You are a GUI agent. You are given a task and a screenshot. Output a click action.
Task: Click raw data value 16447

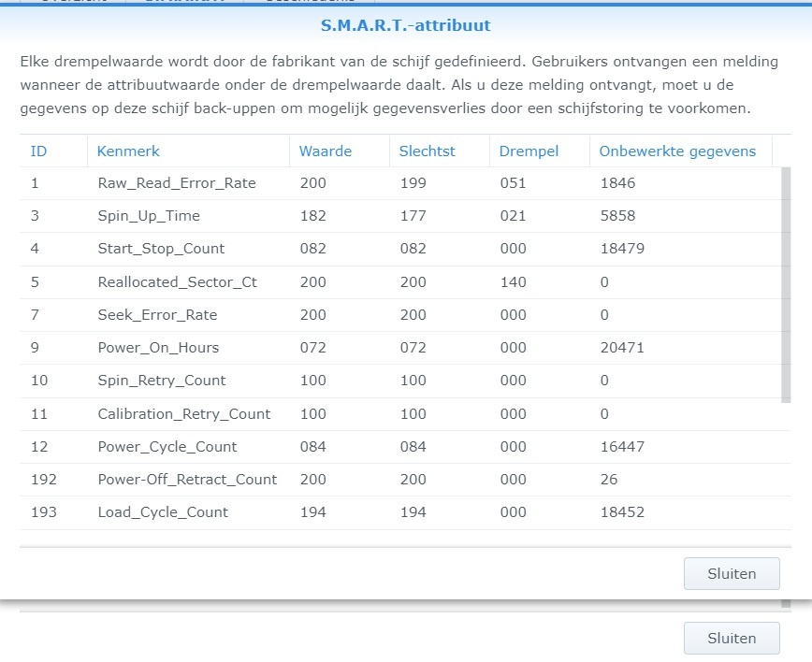622,447
